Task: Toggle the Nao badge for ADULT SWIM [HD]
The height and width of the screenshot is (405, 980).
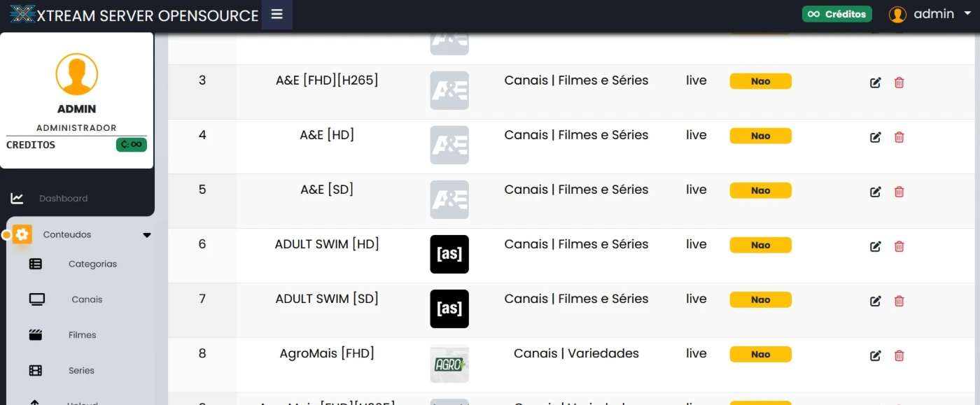Action: [x=760, y=245]
